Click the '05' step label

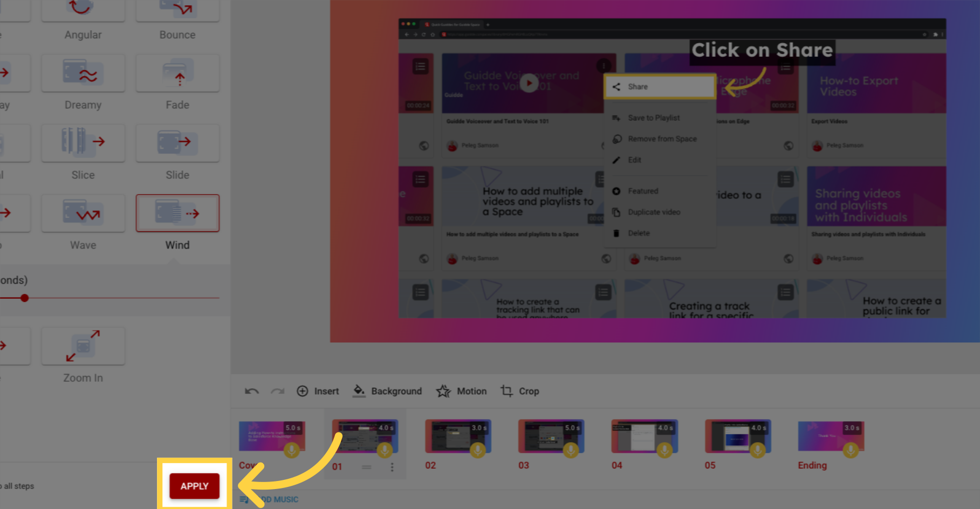point(710,465)
